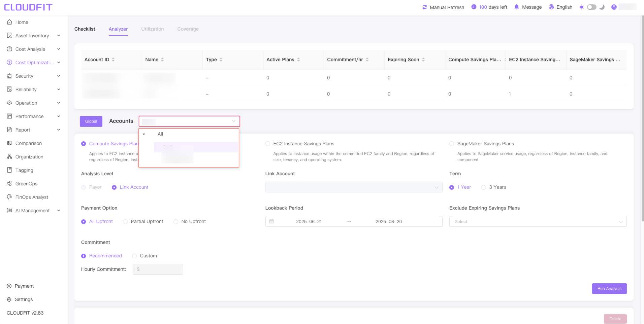The image size is (644, 324).
Task: Open notifications via the Message bell icon
Action: (517, 7)
